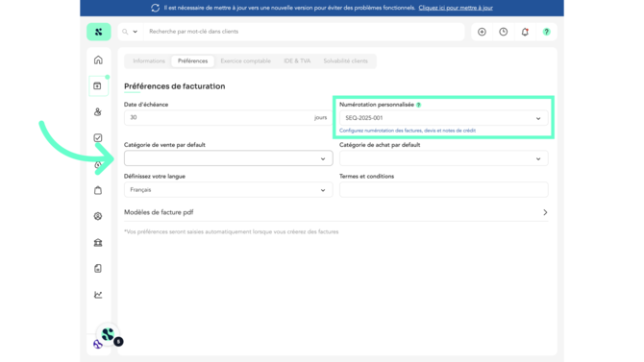Click the plus circle add icon

click(x=482, y=32)
